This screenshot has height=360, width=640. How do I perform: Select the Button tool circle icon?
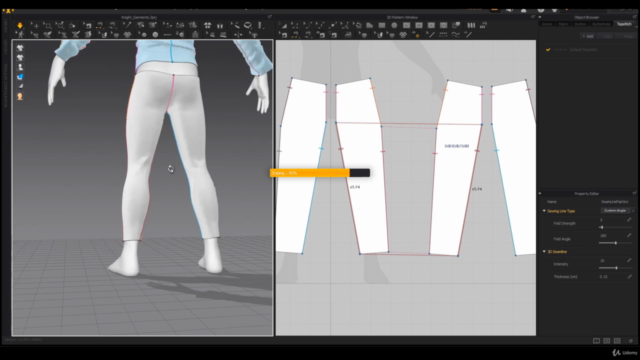155,35
